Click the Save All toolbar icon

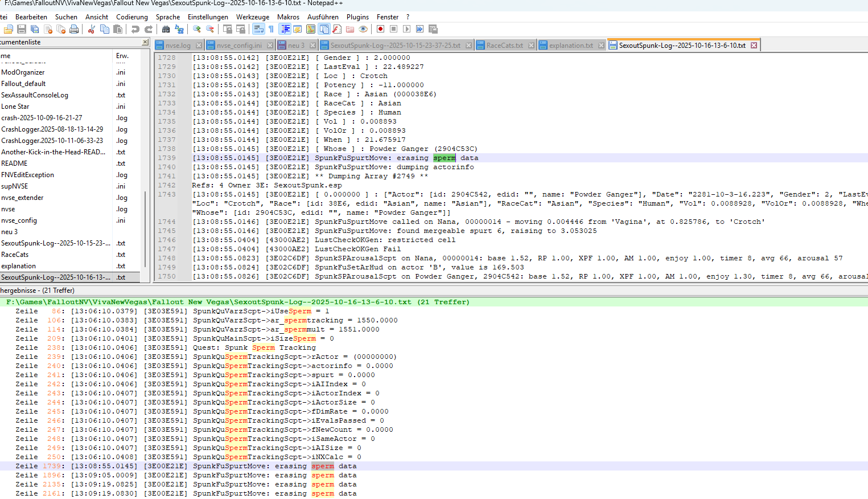pos(35,29)
